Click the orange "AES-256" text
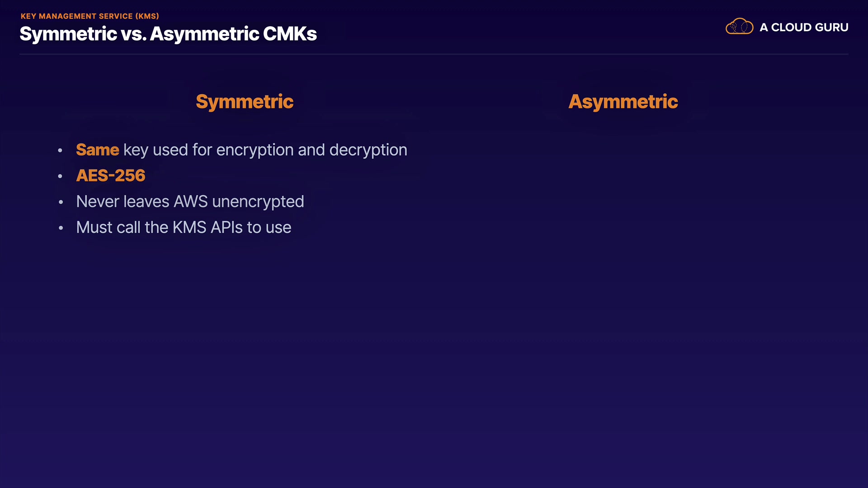 (x=111, y=175)
